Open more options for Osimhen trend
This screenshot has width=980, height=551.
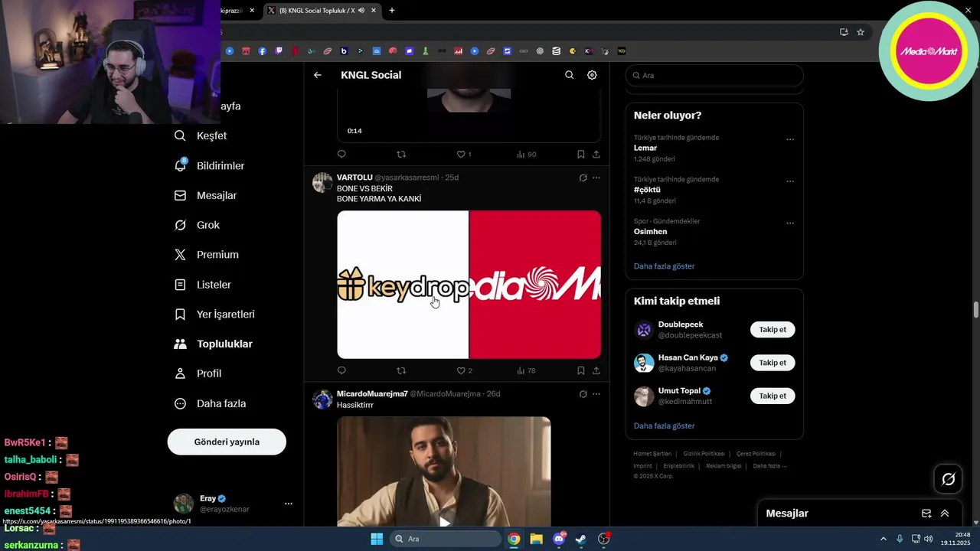click(x=790, y=223)
